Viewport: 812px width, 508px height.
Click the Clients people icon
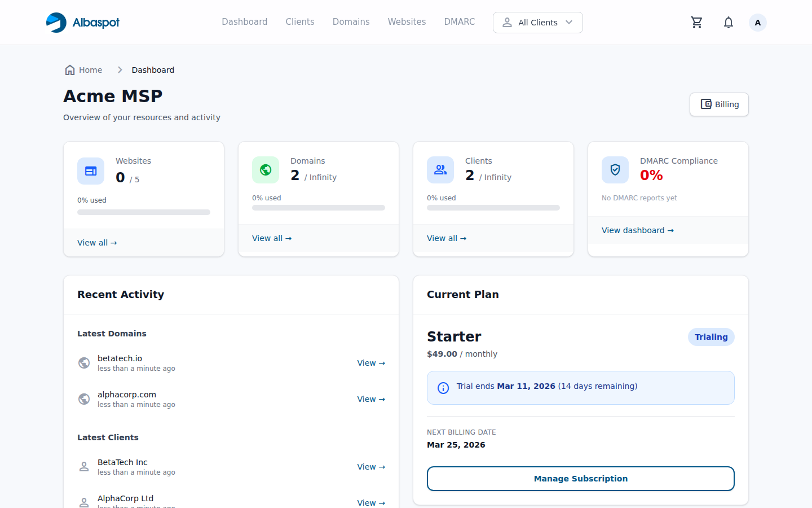point(440,170)
